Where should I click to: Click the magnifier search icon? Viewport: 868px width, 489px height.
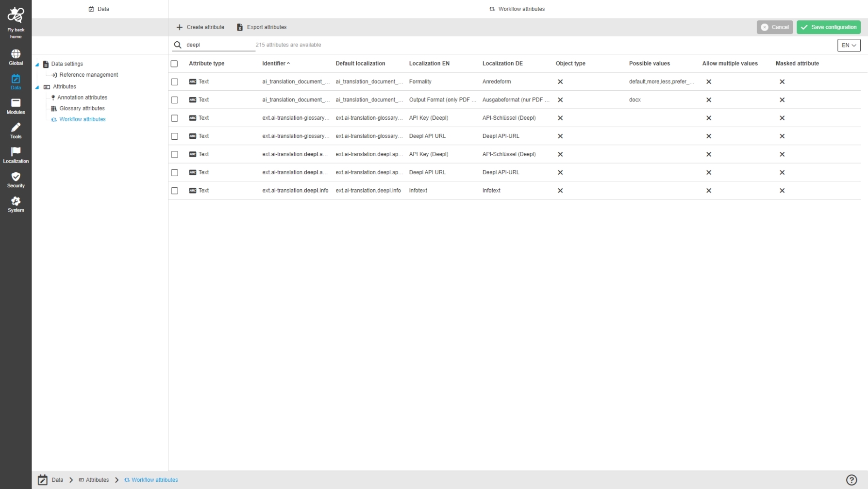[178, 45]
